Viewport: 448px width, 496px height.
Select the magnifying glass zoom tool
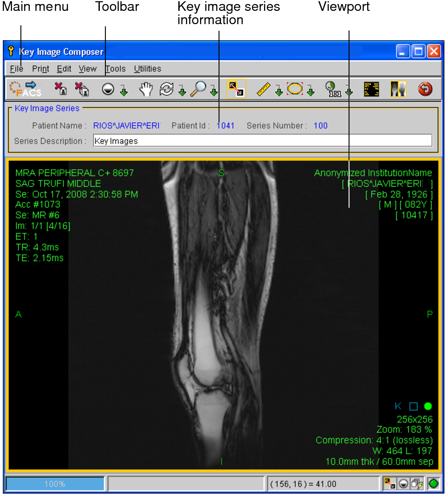198,89
